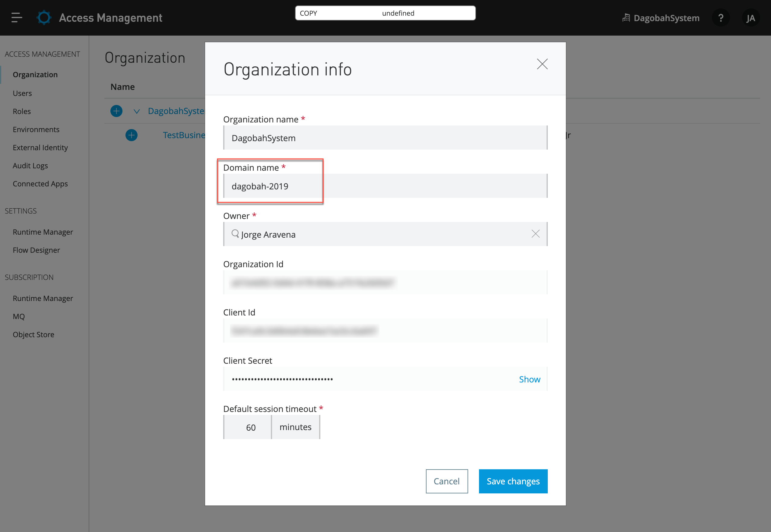Open the help question mark icon
The width and height of the screenshot is (771, 532).
(x=721, y=18)
